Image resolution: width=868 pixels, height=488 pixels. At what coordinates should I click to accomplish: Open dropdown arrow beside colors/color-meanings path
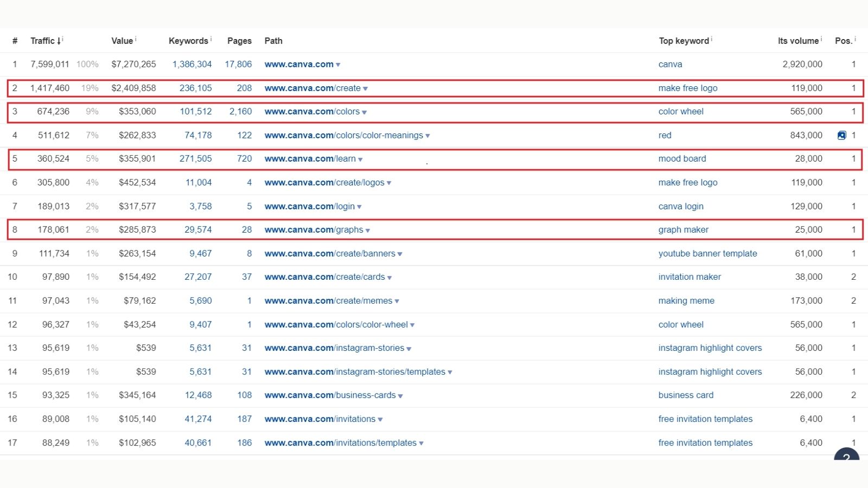[x=427, y=136]
